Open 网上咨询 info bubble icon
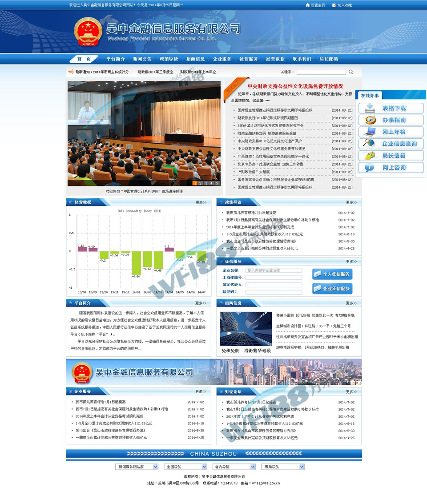 [x=370, y=168]
